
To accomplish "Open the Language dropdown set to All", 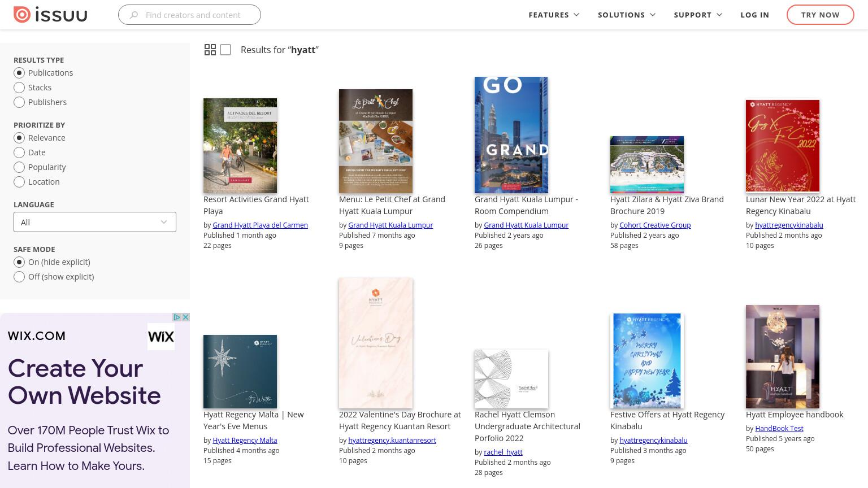I will tap(95, 222).
